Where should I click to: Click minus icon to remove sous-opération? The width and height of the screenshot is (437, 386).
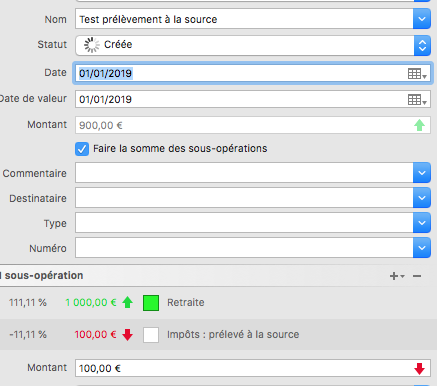point(417,276)
